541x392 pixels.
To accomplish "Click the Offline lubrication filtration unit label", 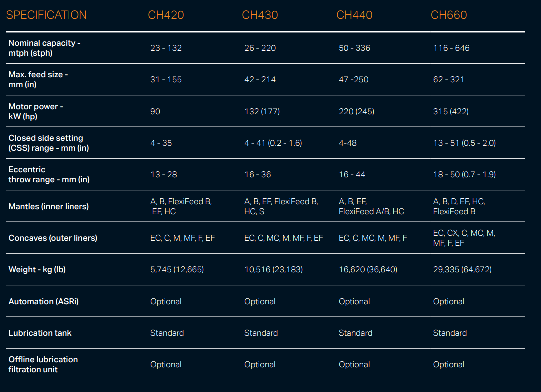I will [x=43, y=364].
